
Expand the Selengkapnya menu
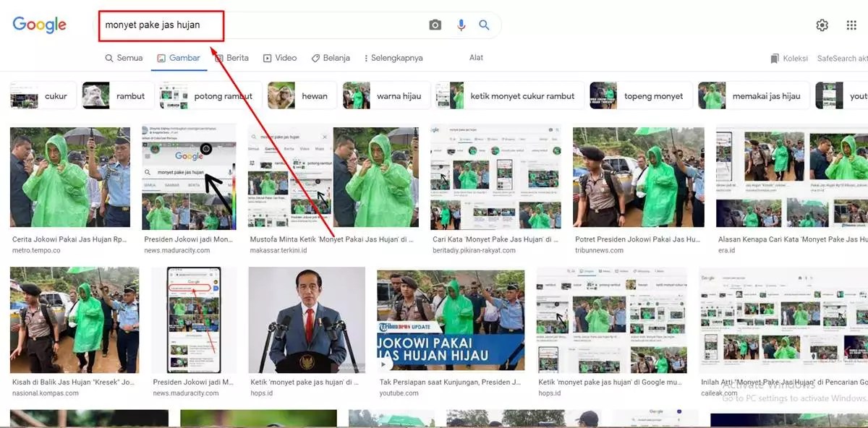[393, 58]
